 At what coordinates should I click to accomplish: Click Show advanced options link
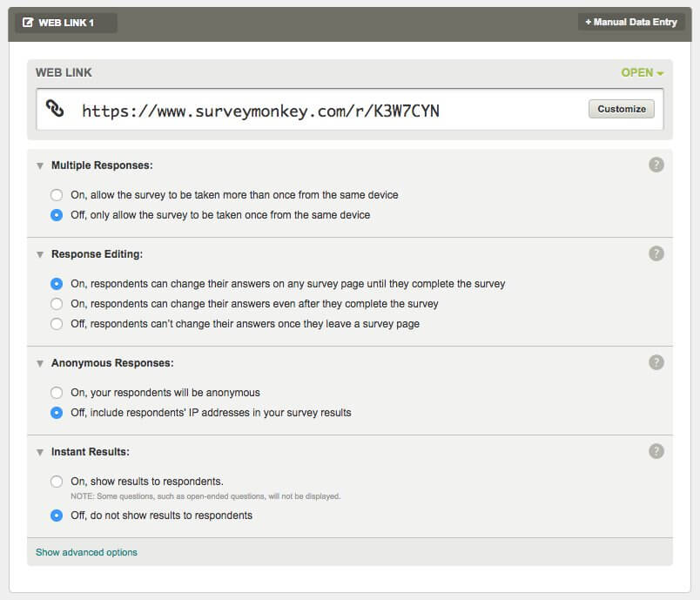tap(86, 552)
